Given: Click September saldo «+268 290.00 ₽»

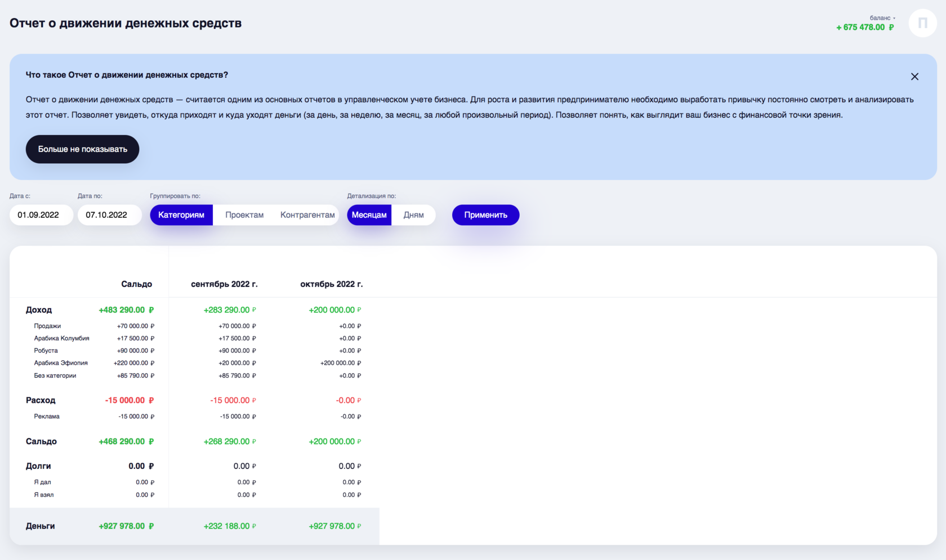Looking at the screenshot, I should [x=230, y=441].
